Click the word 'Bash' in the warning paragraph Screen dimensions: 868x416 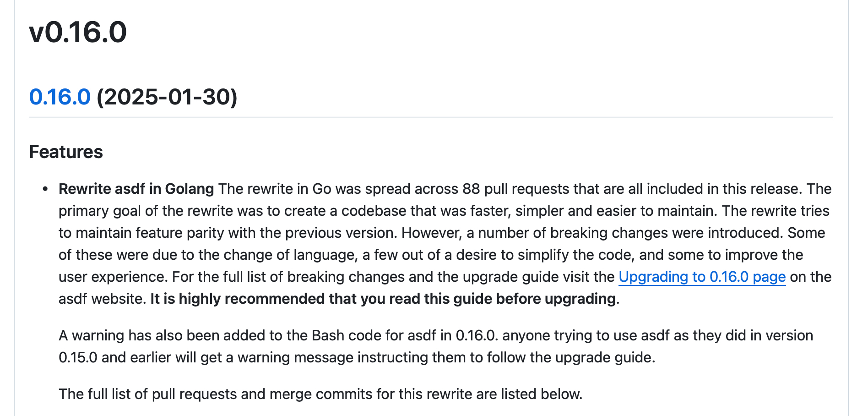tap(328, 335)
